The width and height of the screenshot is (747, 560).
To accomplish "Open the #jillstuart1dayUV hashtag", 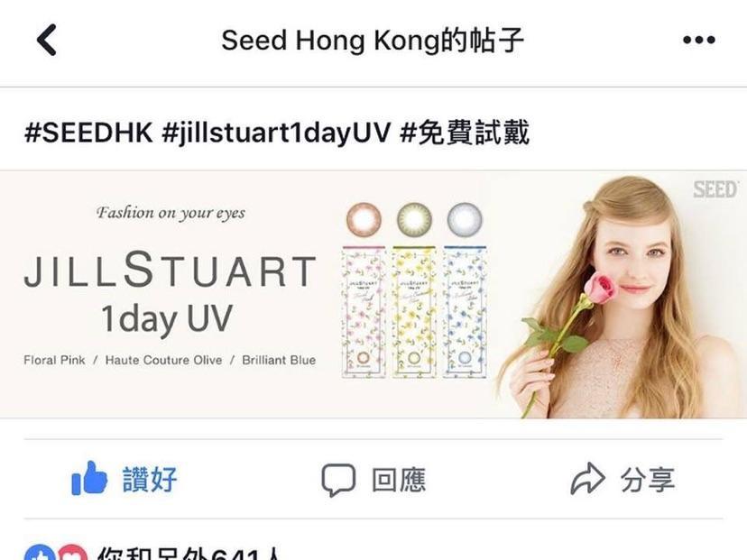I will [276, 132].
